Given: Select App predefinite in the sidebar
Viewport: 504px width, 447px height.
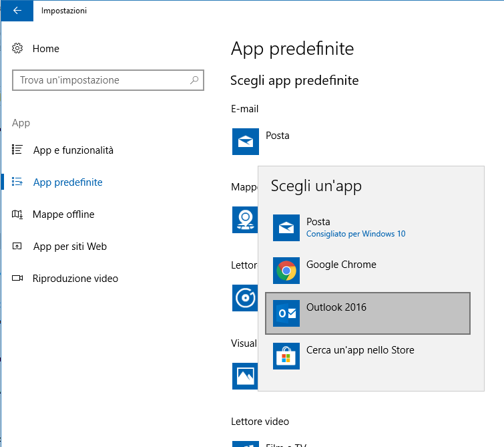Looking at the screenshot, I should 67,182.
